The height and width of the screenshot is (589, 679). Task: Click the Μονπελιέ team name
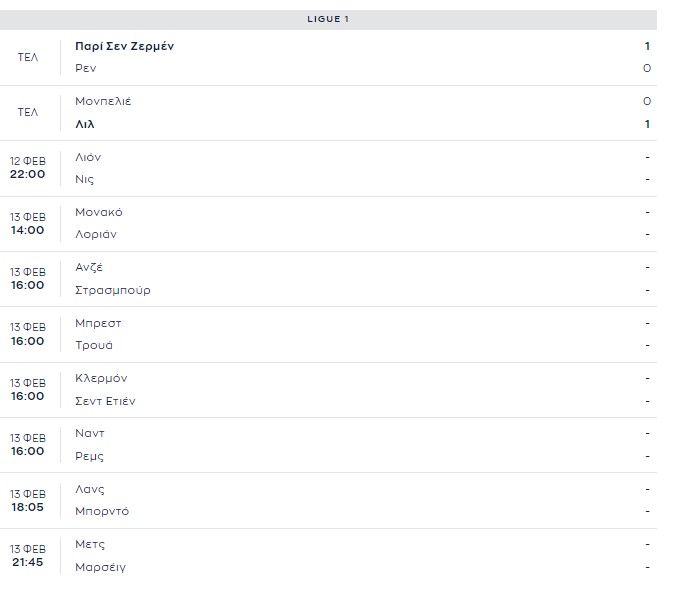pos(103,101)
